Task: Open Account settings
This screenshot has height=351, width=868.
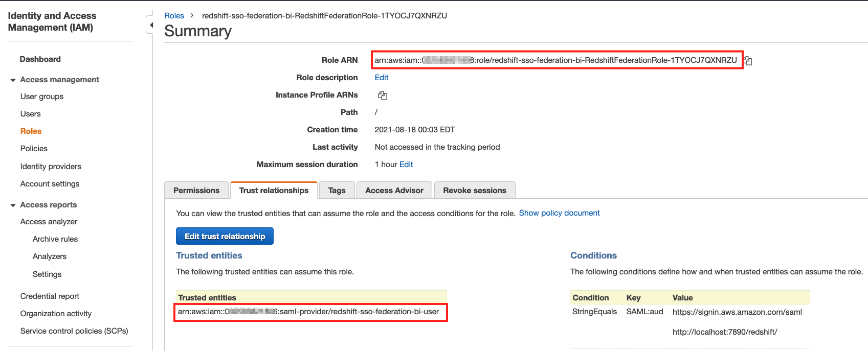Action: pos(50,184)
